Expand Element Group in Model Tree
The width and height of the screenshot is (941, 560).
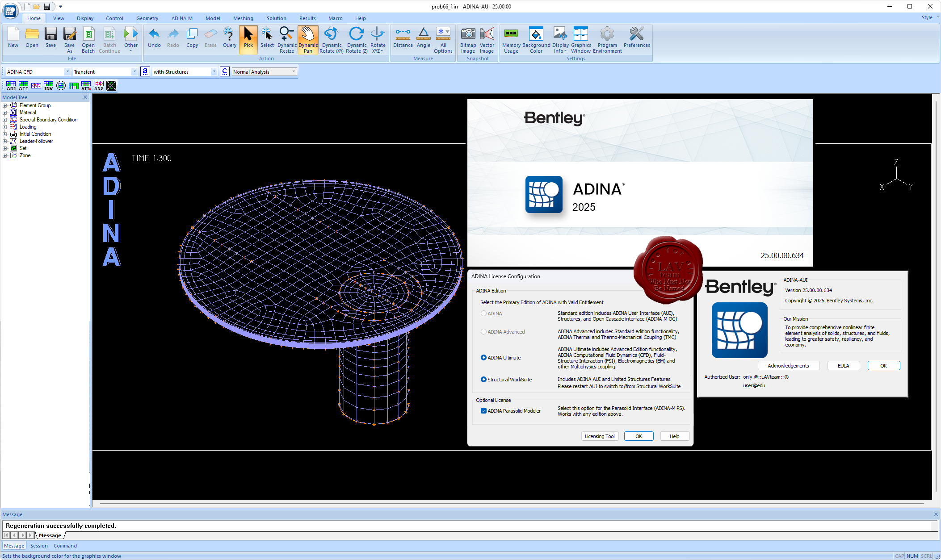pyautogui.click(x=5, y=106)
